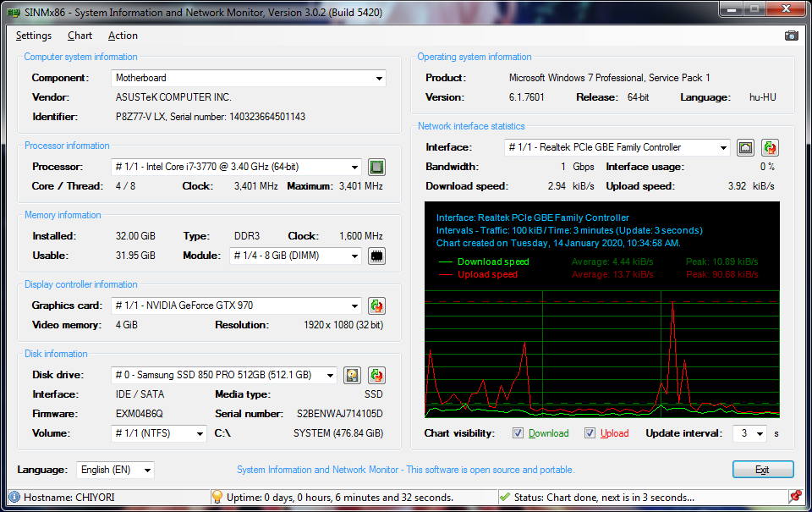Viewport: 812px width, 512px height.
Task: Click the network interface details icon
Action: [745, 148]
